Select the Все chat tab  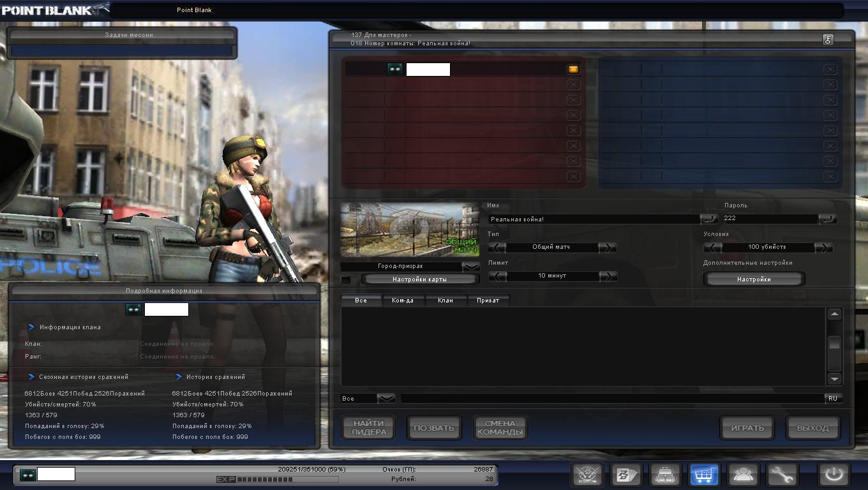coord(361,301)
